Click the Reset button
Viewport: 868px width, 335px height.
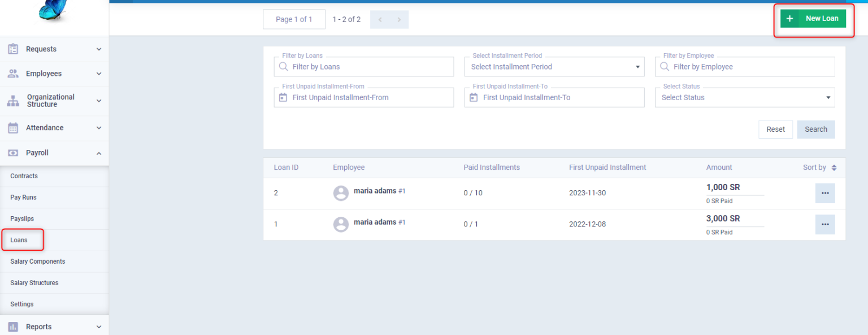775,129
